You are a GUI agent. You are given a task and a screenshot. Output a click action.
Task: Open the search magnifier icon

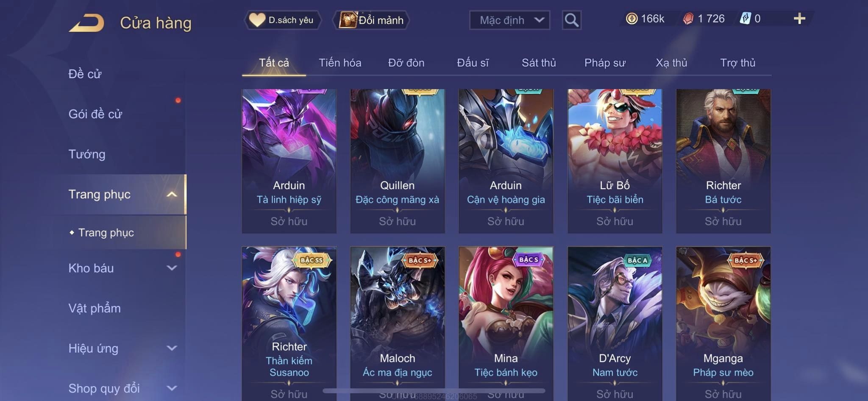tap(571, 20)
